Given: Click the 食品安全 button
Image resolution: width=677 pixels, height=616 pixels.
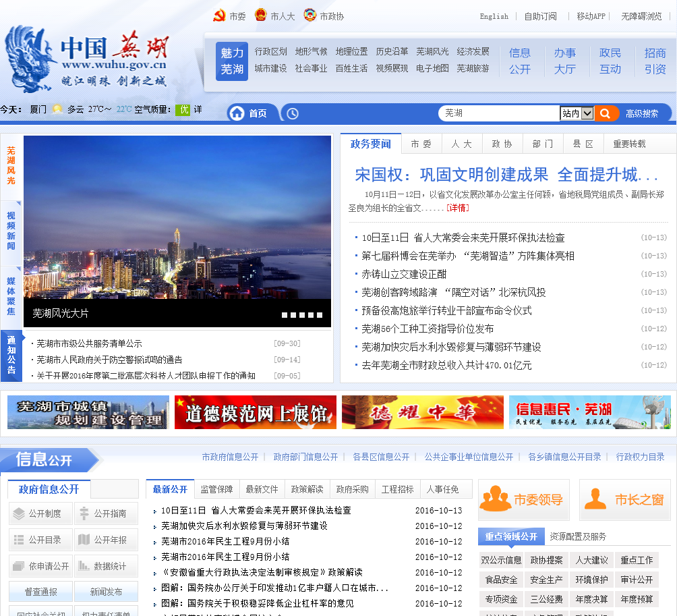Looking at the screenshot, I should click(x=501, y=580).
